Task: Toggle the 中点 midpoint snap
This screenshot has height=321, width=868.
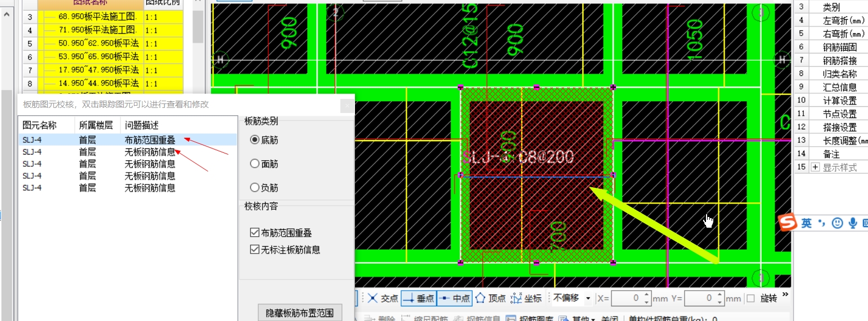Action: tap(454, 299)
